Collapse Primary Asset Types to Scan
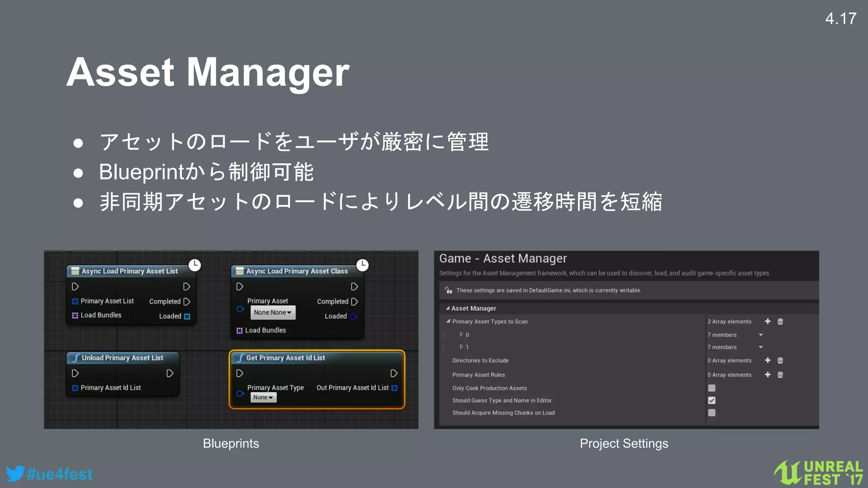Screen dimensions: 868x488 coord(448,322)
